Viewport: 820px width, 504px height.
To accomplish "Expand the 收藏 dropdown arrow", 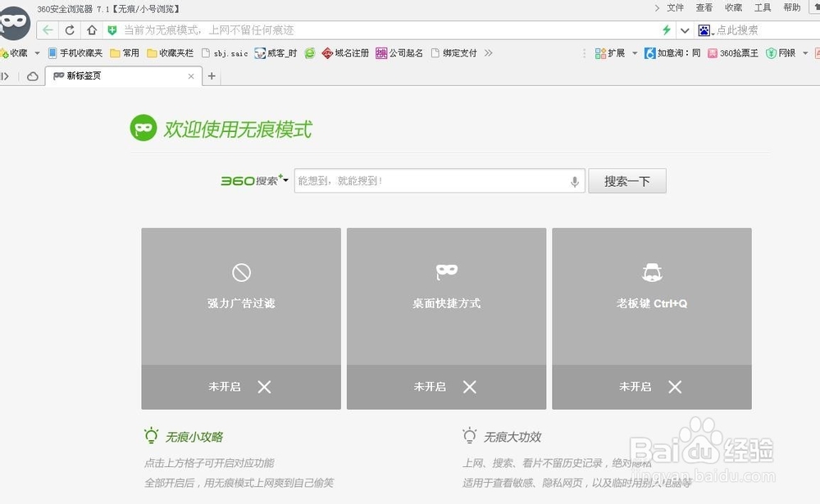I will (37, 52).
